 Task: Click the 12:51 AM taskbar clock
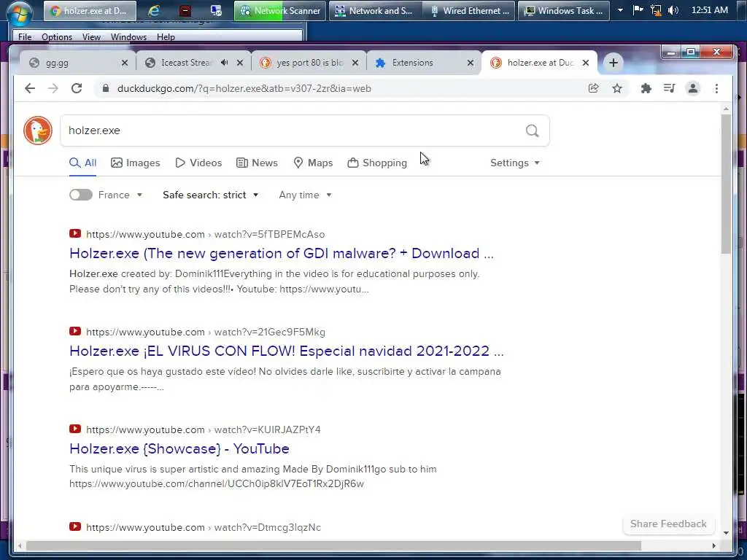pyautogui.click(x=709, y=10)
